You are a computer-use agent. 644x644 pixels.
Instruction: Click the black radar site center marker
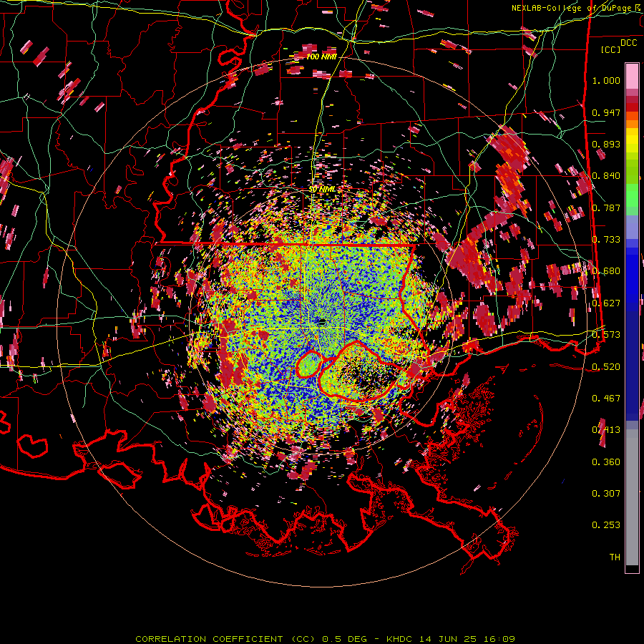click(x=321, y=321)
